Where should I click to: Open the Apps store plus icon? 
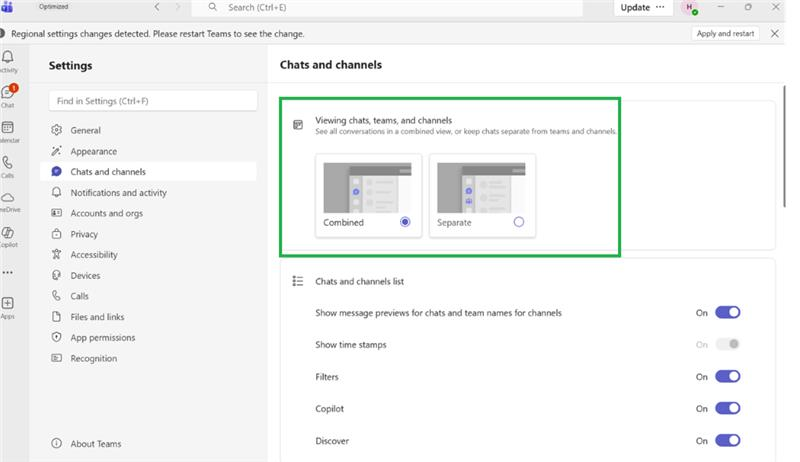click(8, 303)
